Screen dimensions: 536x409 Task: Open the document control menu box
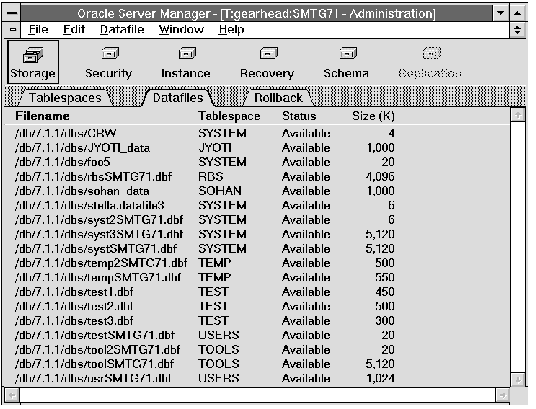[13, 30]
